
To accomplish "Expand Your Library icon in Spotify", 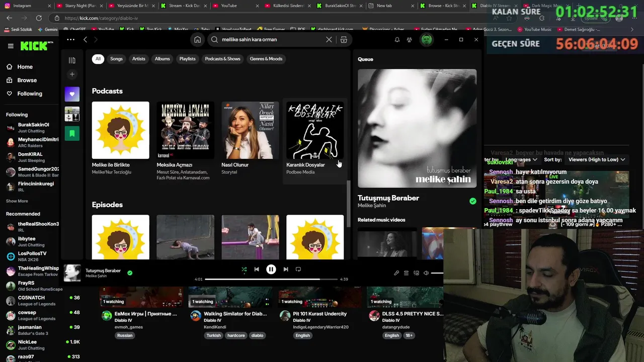I will pyautogui.click(x=72, y=60).
